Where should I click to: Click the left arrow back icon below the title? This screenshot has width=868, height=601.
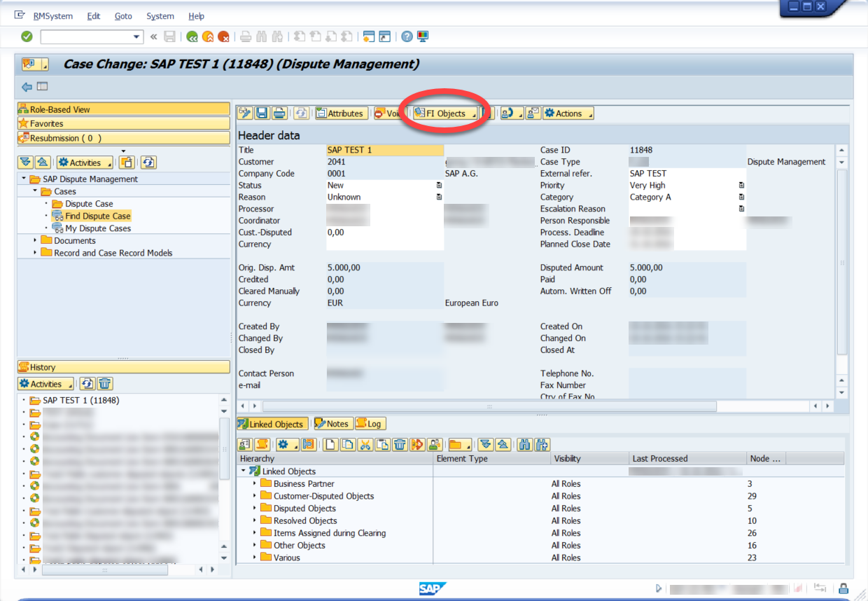coord(27,87)
